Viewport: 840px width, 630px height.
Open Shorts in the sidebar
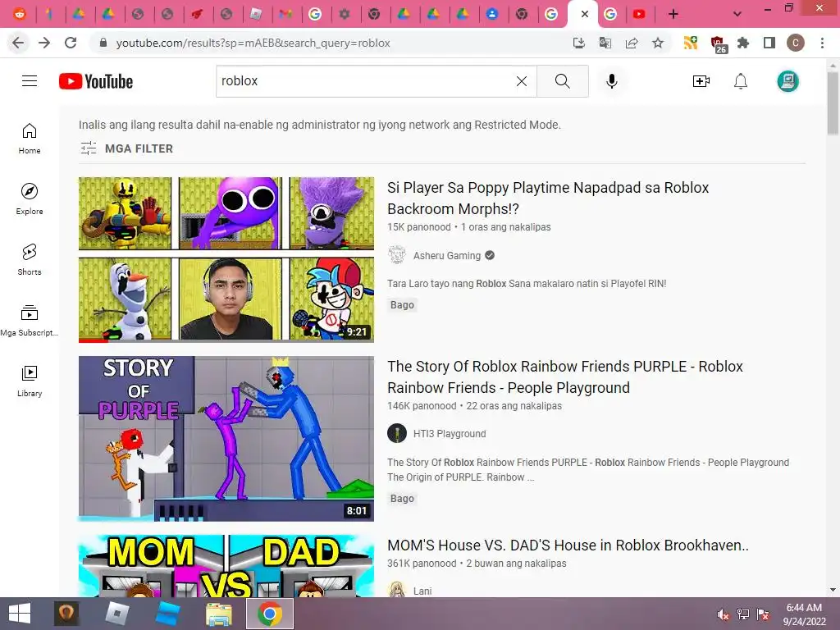tap(30, 260)
